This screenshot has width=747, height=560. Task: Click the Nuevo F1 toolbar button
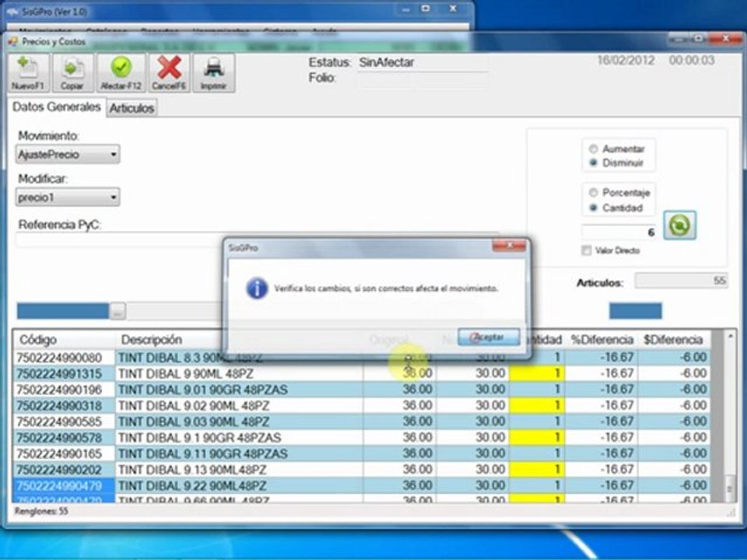[28, 72]
